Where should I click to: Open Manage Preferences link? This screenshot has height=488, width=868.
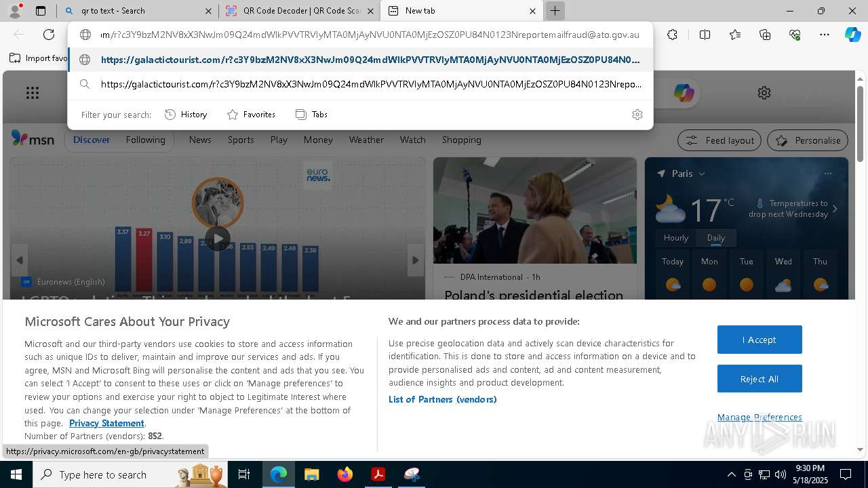(759, 417)
